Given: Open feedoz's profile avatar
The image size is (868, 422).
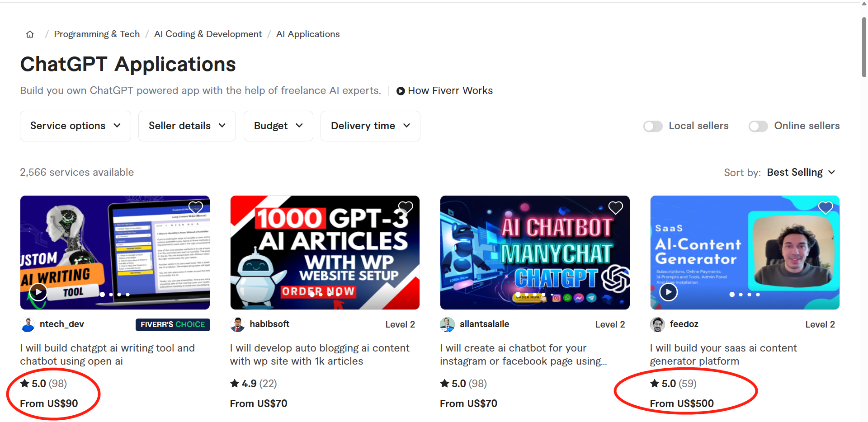Looking at the screenshot, I should [x=658, y=324].
